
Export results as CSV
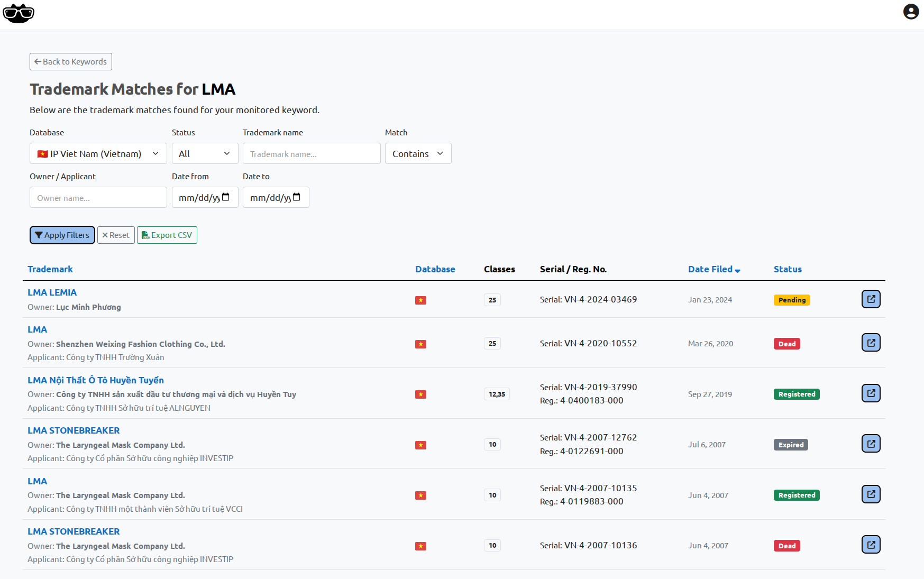[167, 235]
